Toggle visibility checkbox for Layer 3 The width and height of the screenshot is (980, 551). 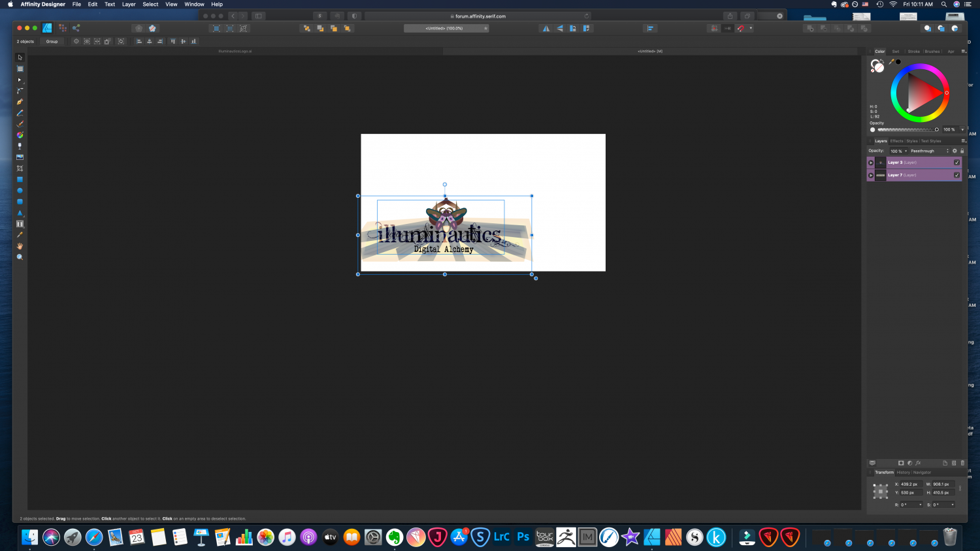tap(956, 163)
